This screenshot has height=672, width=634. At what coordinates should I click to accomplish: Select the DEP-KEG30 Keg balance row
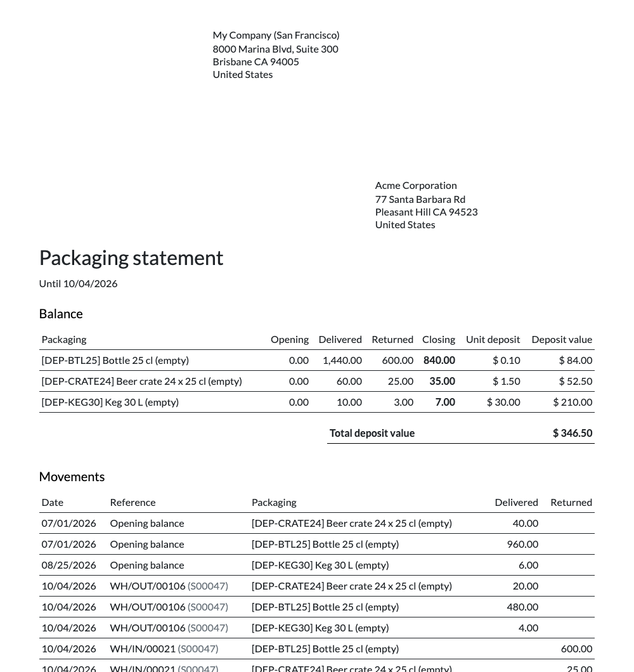point(317,403)
